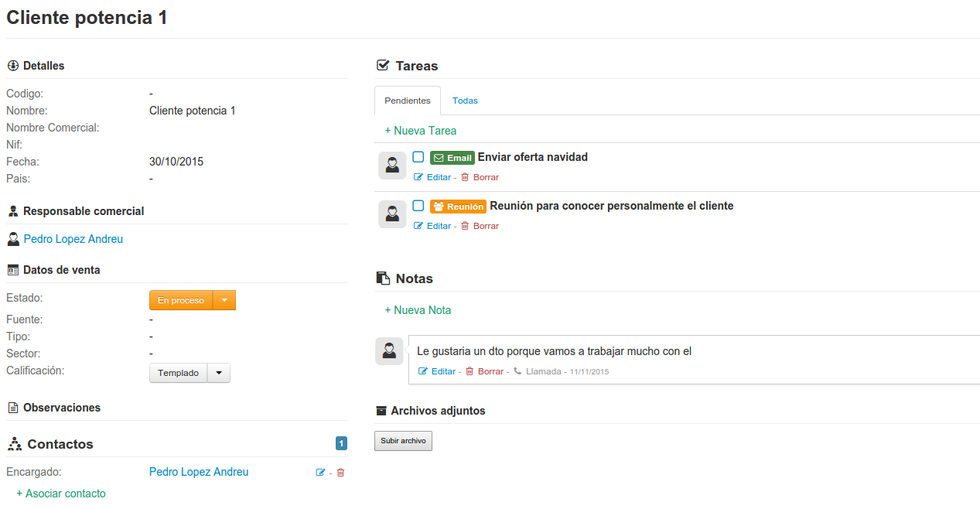
Task: Edit the Encargado contact via pencil icon
Action: pos(320,473)
